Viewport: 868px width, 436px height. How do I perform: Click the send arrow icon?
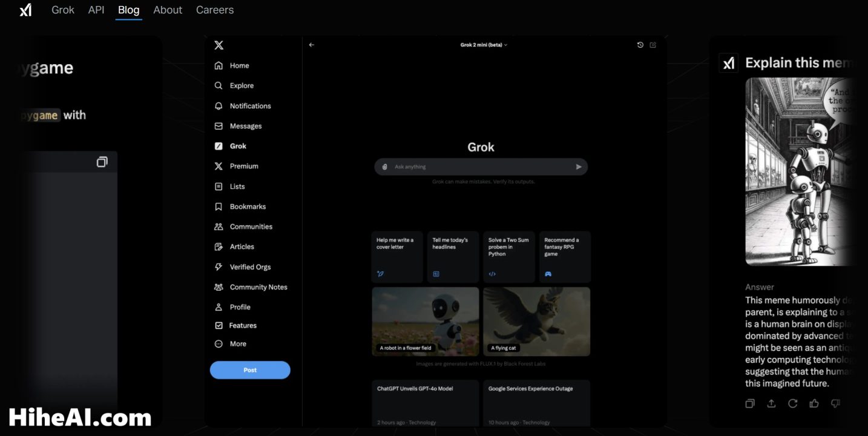579,167
